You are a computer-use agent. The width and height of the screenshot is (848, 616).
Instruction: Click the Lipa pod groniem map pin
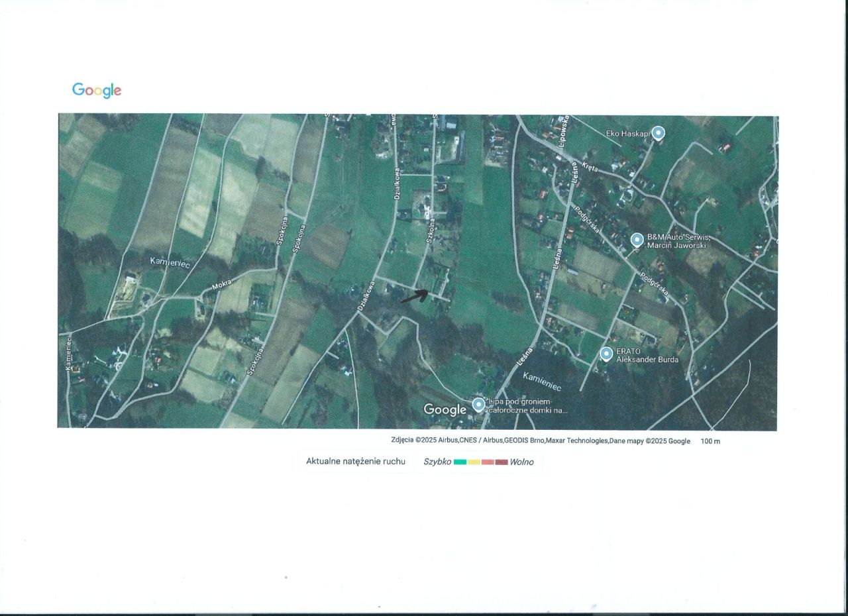pyautogui.click(x=478, y=404)
